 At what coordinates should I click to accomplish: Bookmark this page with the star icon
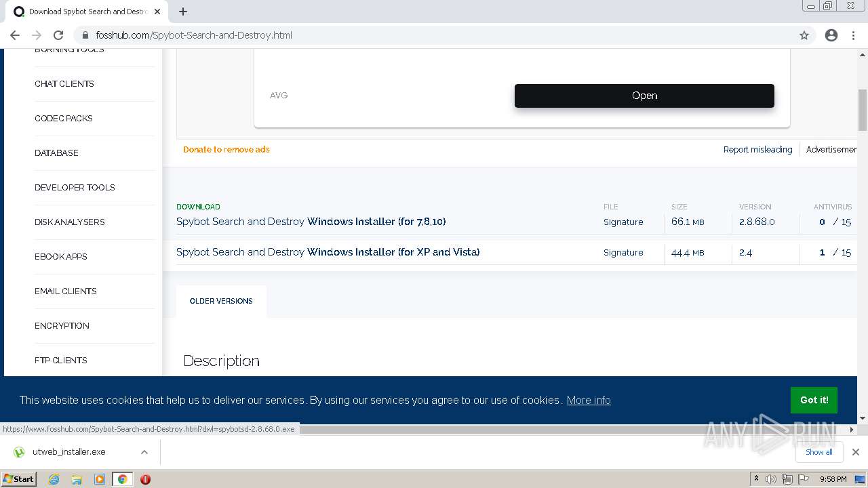(x=804, y=35)
